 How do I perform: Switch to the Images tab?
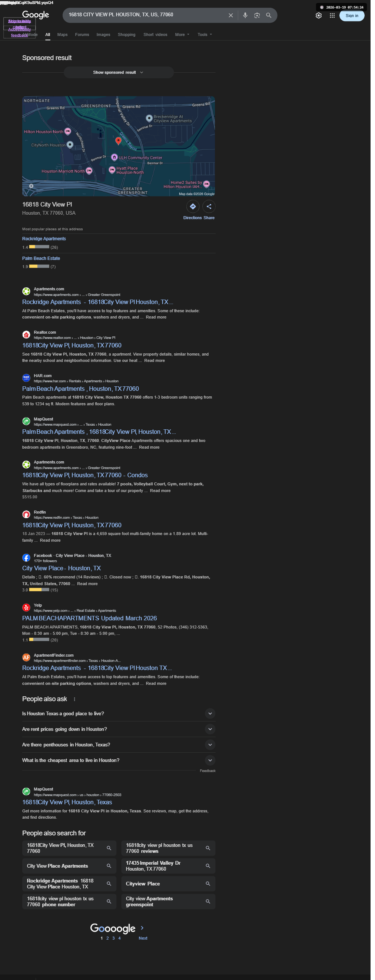pyautogui.click(x=103, y=34)
